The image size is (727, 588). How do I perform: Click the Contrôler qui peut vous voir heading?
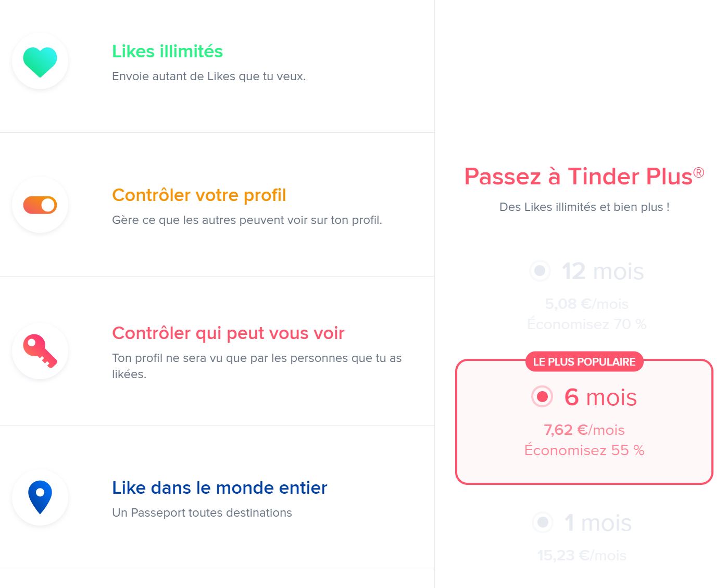(228, 333)
